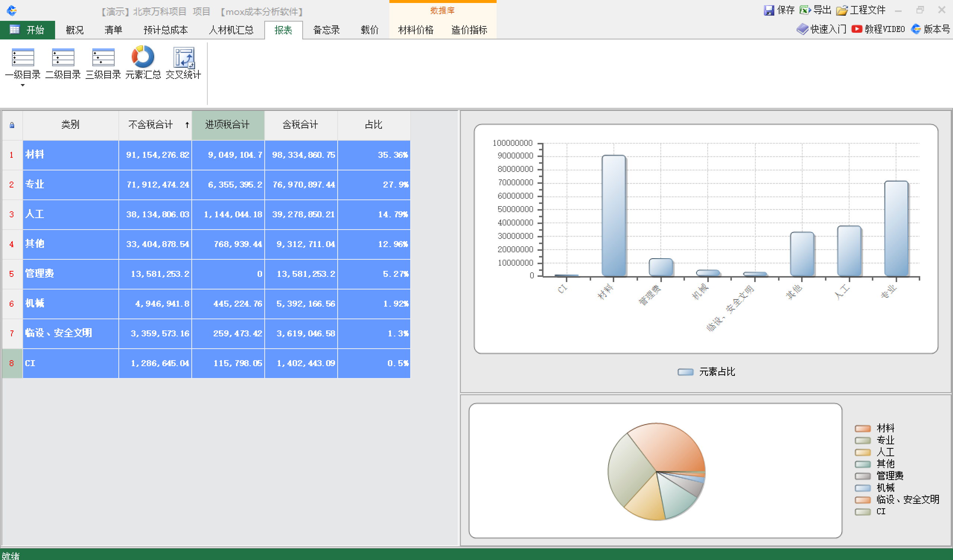
Task: Select the 机械 row category cell
Action: coord(71,304)
